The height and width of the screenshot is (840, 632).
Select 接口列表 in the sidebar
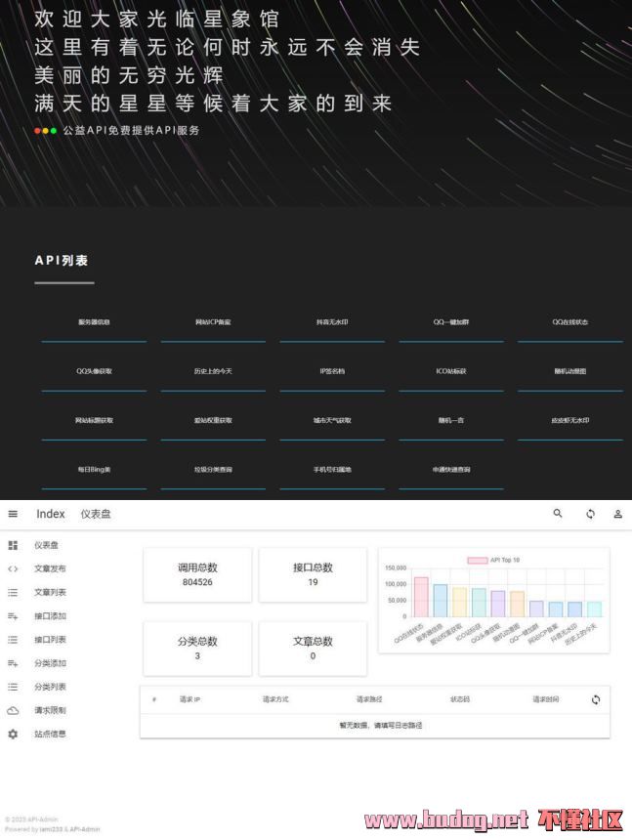pos(50,640)
